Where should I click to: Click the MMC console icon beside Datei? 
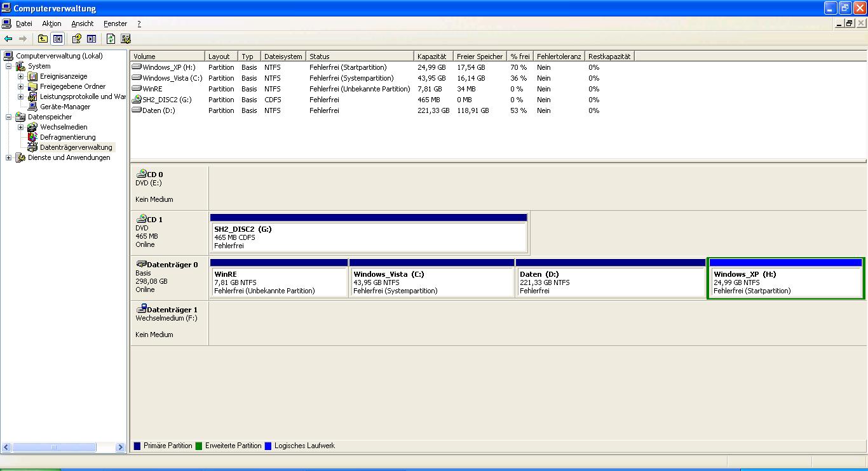tap(6, 23)
